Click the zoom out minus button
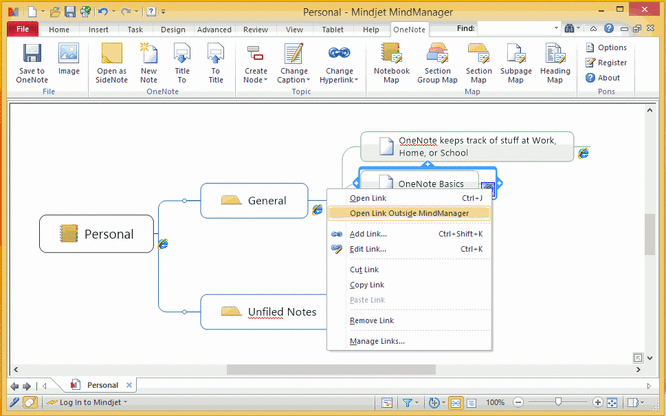 click(518, 402)
